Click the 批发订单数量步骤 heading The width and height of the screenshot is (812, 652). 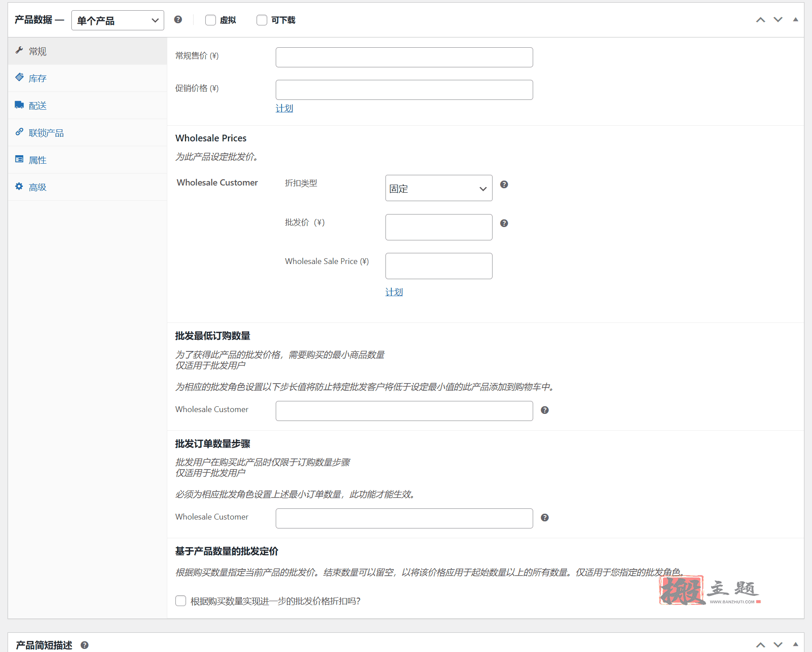[x=213, y=444]
